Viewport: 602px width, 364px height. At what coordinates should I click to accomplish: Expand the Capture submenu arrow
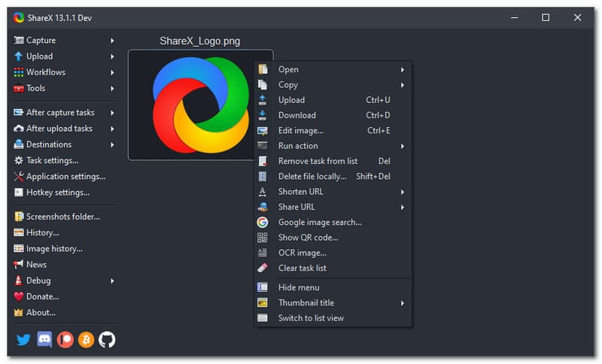point(112,41)
